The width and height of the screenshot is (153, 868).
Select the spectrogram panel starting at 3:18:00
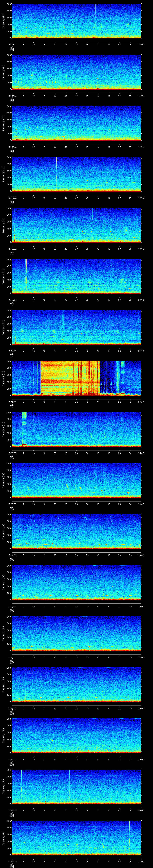[x=77, y=225]
